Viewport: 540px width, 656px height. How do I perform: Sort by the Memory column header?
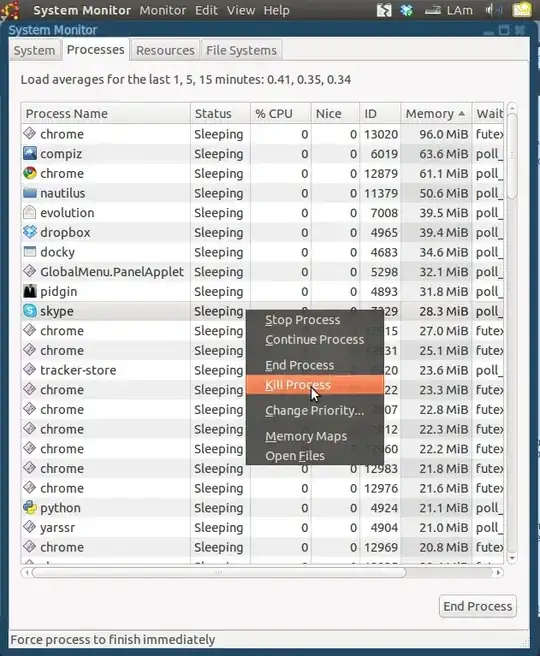(436, 113)
